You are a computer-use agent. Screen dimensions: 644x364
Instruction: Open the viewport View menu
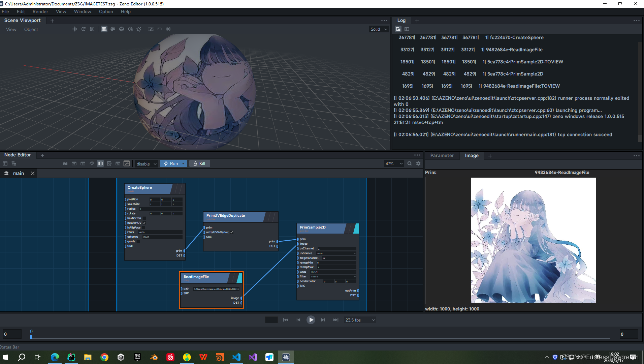coord(11,29)
